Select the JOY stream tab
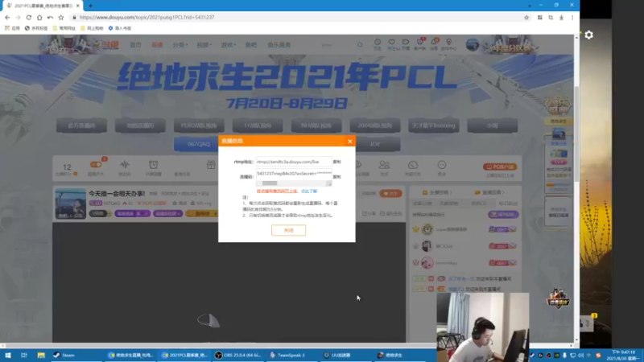This screenshot has height=362, width=644. (x=374, y=144)
